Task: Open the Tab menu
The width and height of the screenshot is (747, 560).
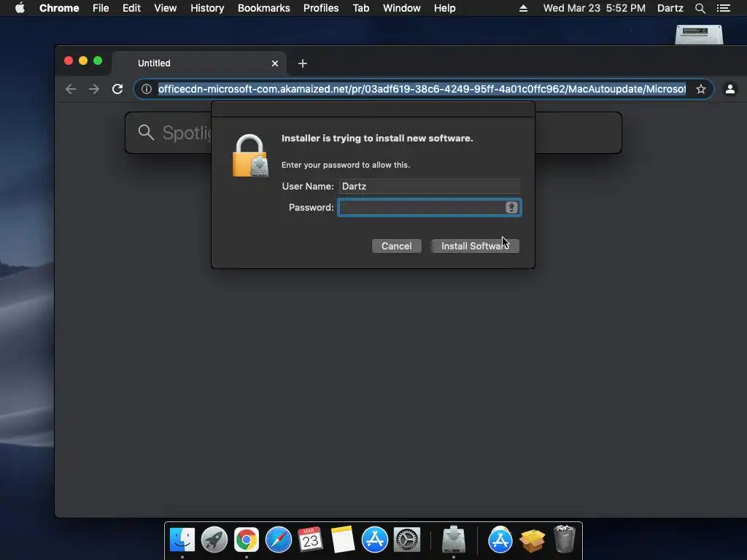Action: pos(361,8)
